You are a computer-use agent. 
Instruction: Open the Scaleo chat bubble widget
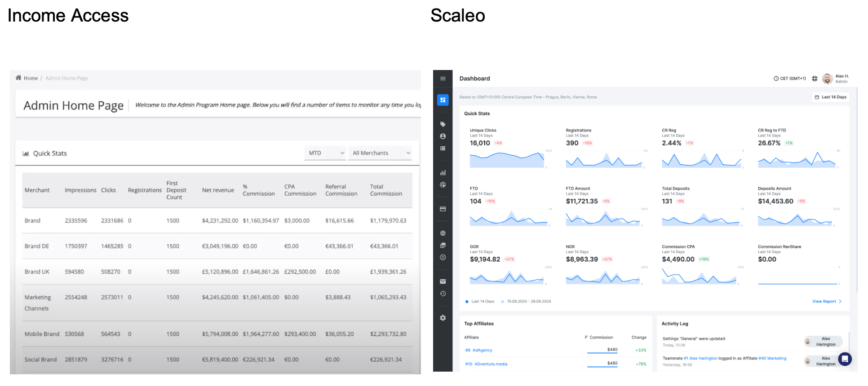845,359
